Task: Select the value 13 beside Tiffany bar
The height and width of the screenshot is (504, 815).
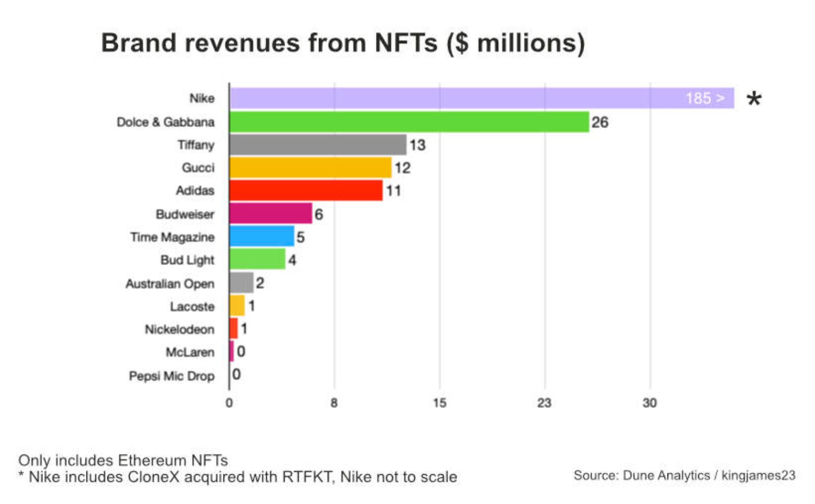Action: pyautogui.click(x=417, y=145)
